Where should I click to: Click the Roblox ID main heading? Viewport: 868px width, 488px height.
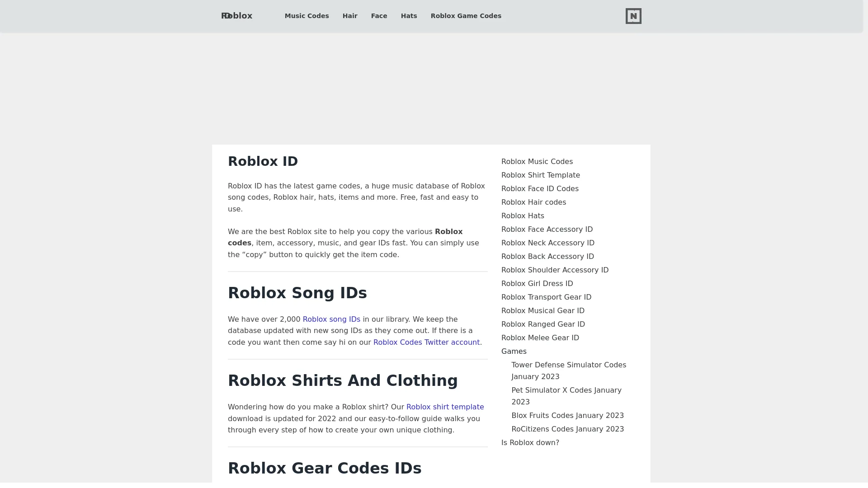(263, 161)
